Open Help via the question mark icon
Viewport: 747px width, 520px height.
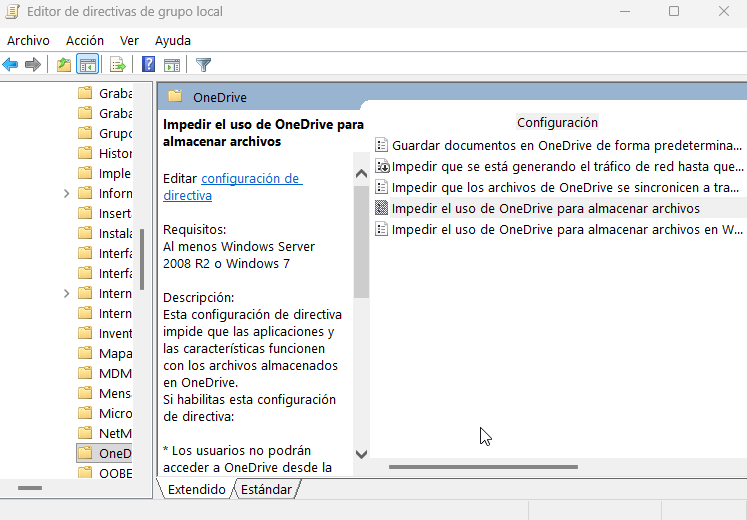pos(149,64)
